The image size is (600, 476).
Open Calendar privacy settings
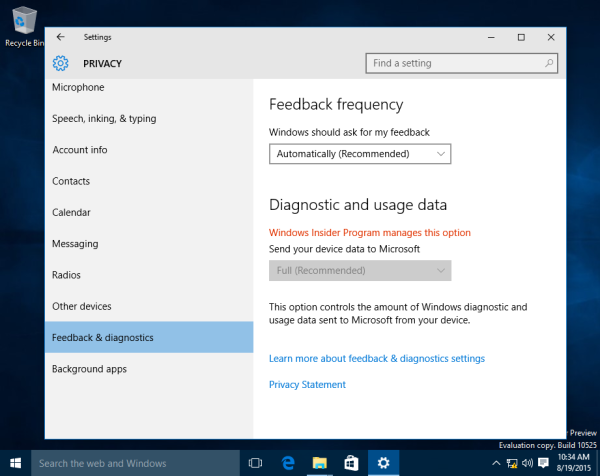pos(149,212)
